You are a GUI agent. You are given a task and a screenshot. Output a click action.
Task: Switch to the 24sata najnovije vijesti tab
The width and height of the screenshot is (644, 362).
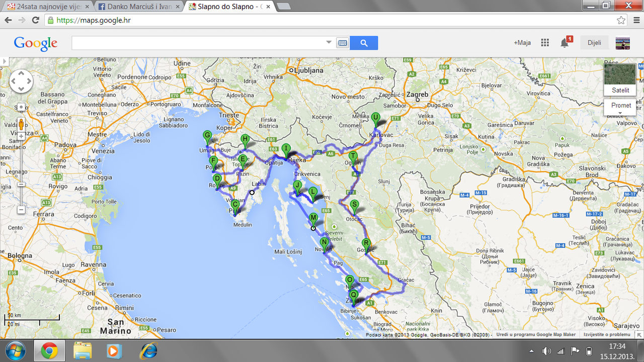click(47, 7)
